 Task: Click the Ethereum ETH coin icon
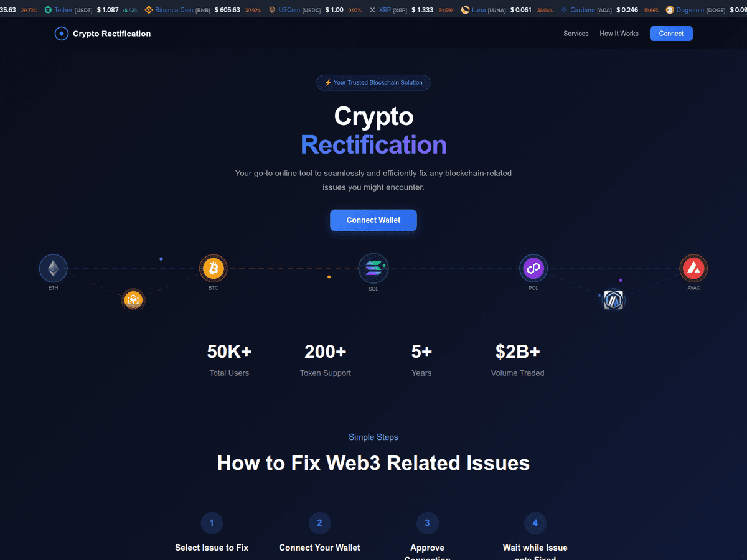pos(54,269)
